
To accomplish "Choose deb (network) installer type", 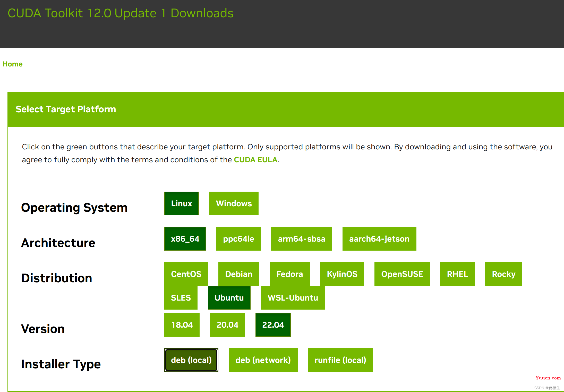I will tap(263, 360).
